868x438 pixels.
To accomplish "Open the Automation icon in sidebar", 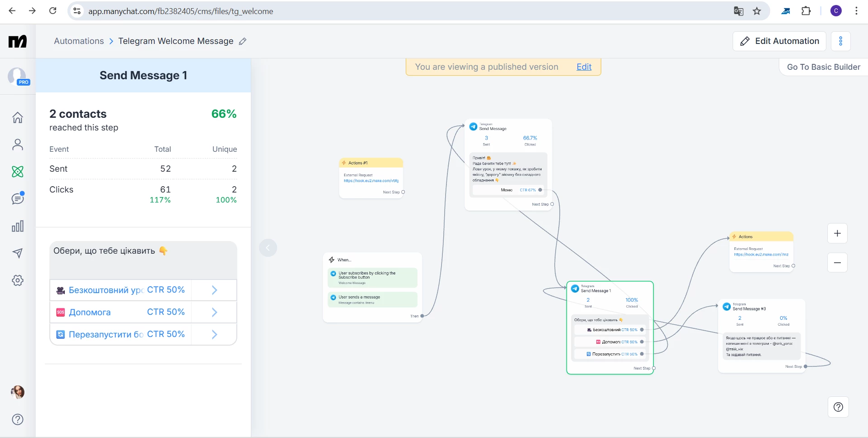I will (x=18, y=172).
